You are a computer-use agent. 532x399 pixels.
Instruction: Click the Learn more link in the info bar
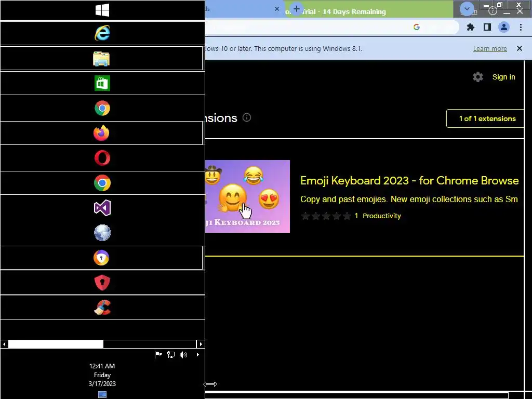click(490, 48)
